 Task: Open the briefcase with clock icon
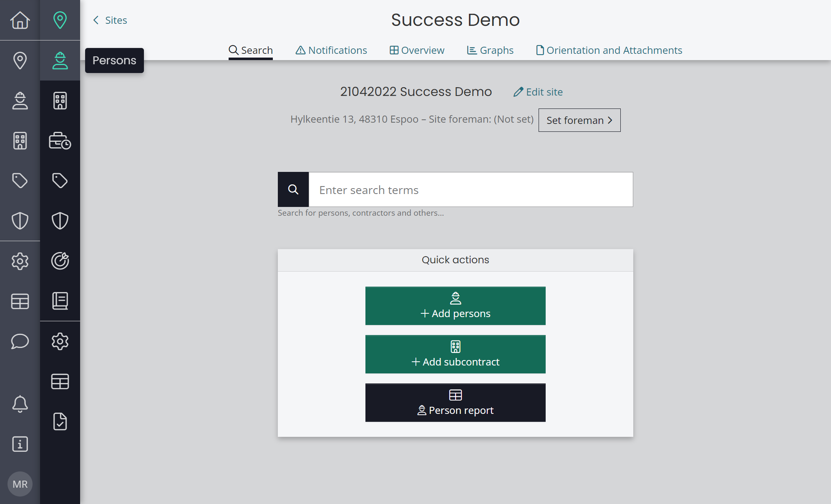(60, 141)
